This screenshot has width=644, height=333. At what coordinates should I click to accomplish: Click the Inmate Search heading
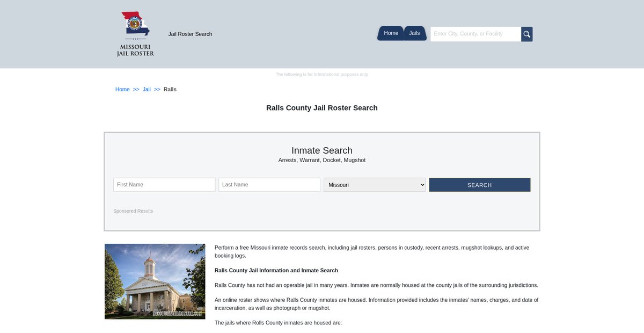pos(322,150)
